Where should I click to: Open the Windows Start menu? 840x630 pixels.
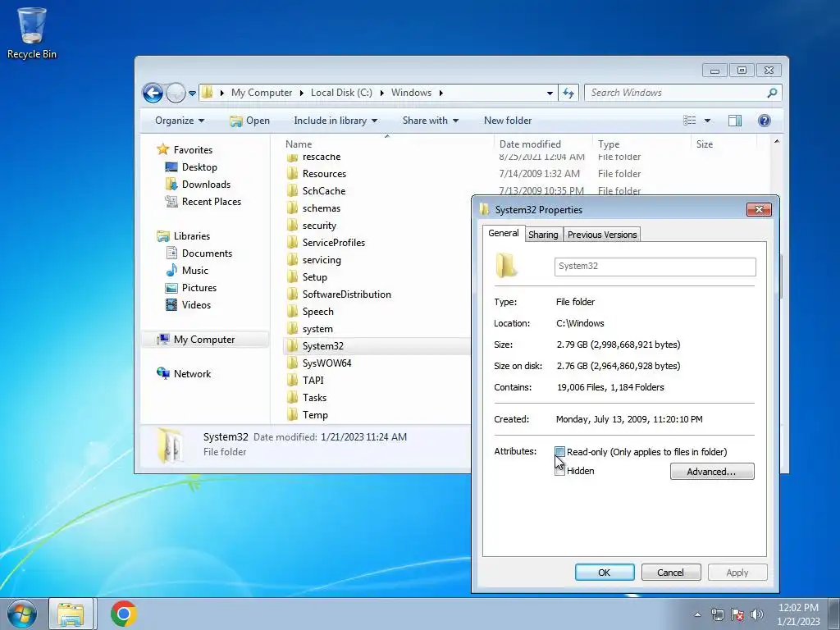pos(21,614)
